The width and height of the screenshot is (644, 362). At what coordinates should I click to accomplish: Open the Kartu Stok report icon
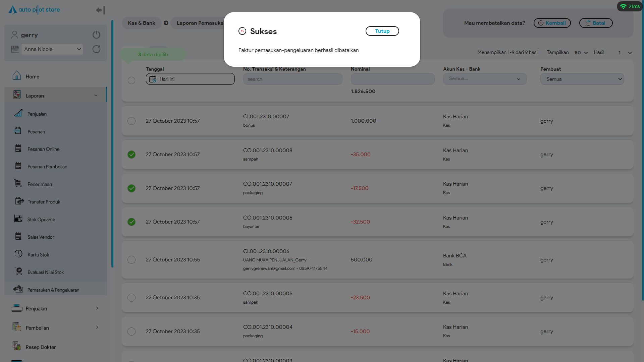pos(18,254)
